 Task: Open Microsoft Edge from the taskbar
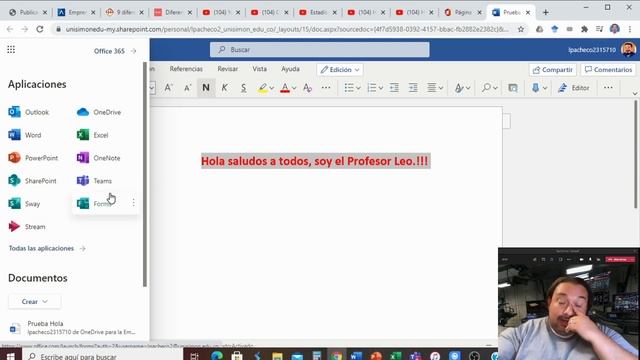pos(217,356)
